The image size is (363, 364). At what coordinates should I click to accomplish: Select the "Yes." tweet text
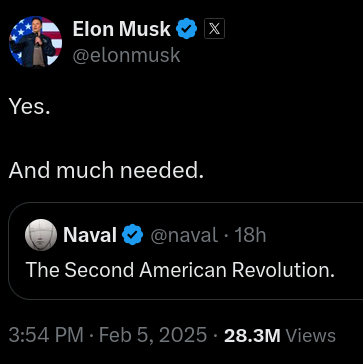click(x=30, y=107)
